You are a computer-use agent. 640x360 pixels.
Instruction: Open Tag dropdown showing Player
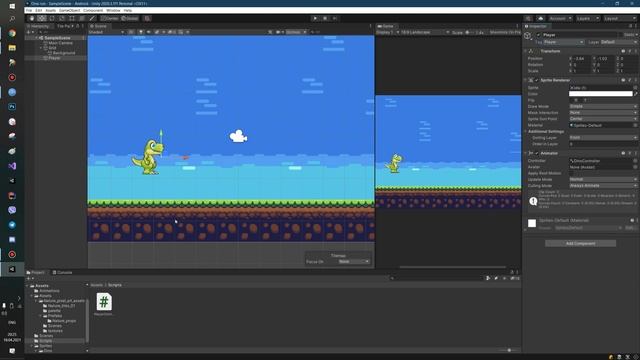click(x=564, y=42)
